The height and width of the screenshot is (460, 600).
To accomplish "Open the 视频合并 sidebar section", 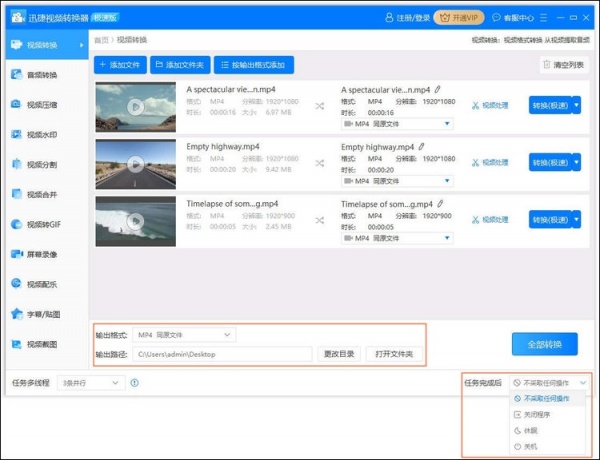I will coord(47,194).
